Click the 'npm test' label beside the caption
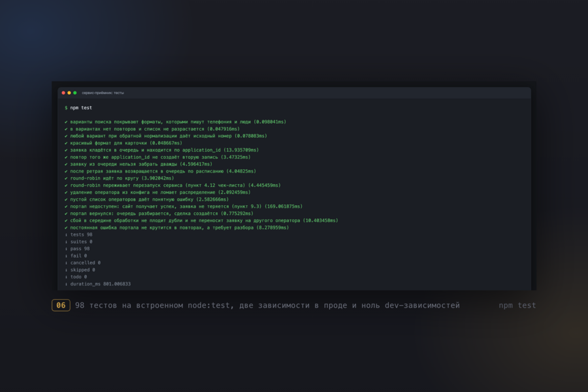 [x=517, y=305]
